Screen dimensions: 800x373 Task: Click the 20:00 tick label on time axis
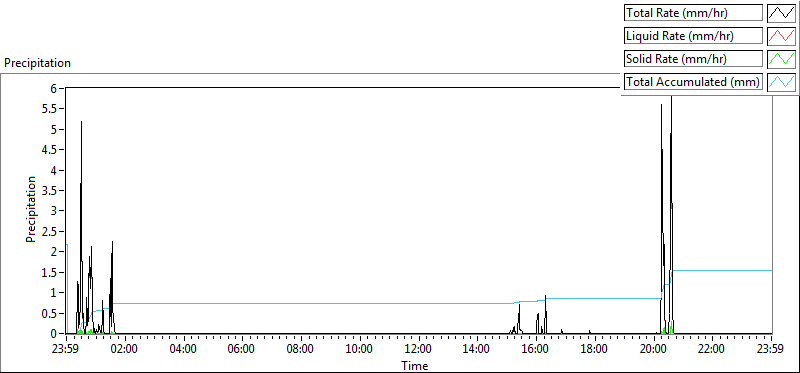point(654,350)
